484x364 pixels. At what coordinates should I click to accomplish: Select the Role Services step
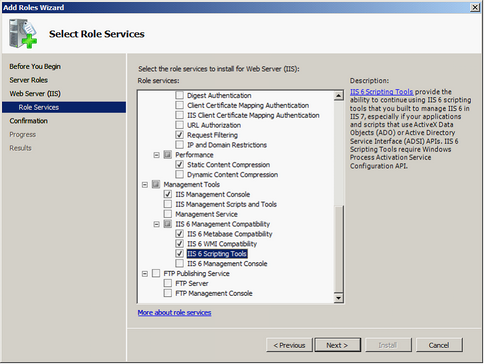pyautogui.click(x=64, y=107)
